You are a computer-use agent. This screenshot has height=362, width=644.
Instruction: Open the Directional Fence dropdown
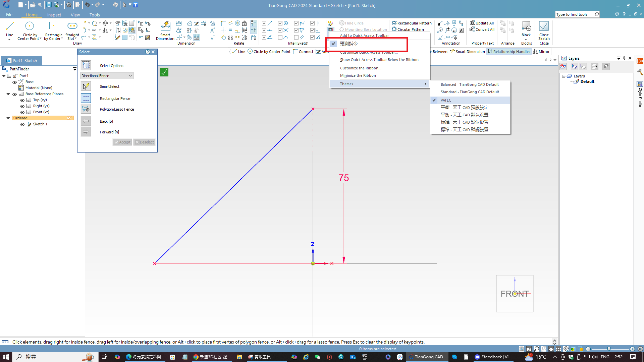[x=107, y=76]
